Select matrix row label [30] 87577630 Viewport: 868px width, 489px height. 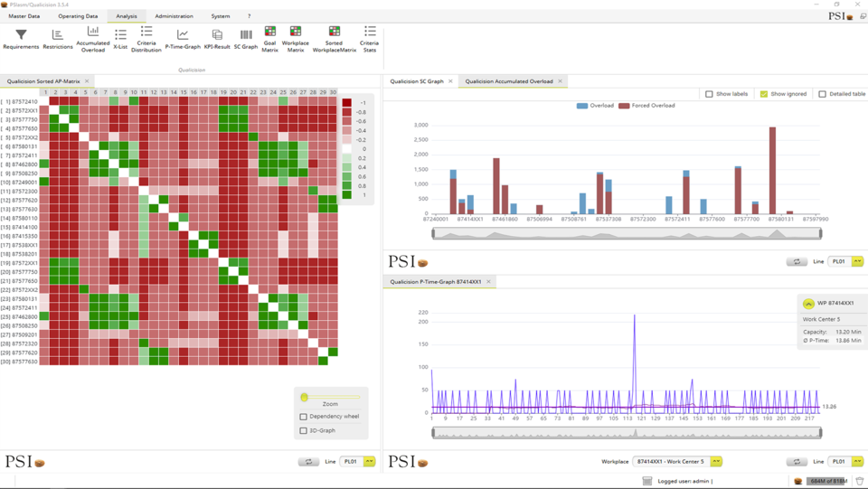[19, 362]
